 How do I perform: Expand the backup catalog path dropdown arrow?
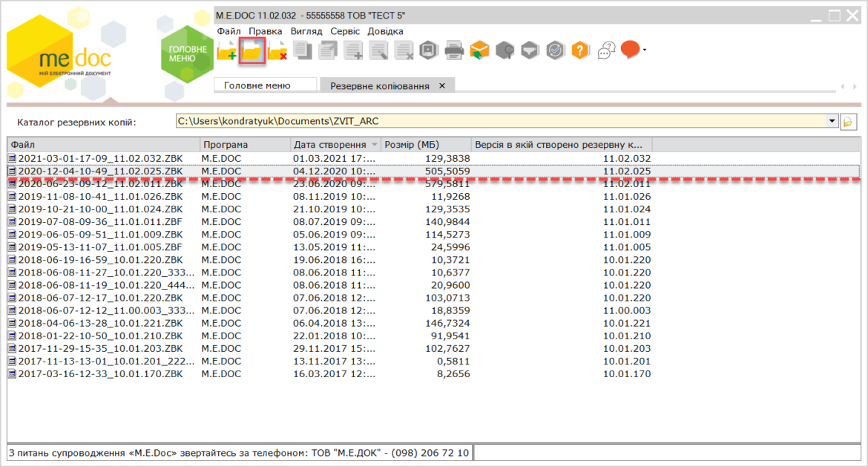[832, 121]
